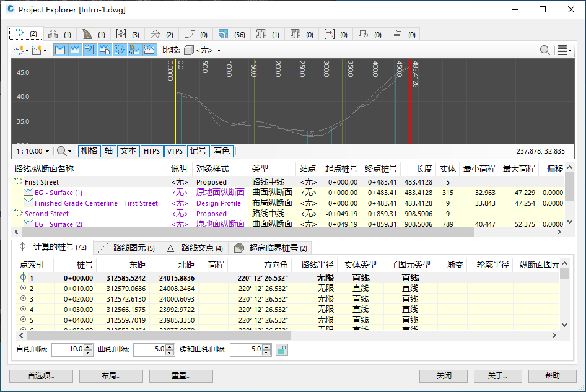Open the column layout options menu icon
This screenshot has width=586, height=392.
(564, 50)
